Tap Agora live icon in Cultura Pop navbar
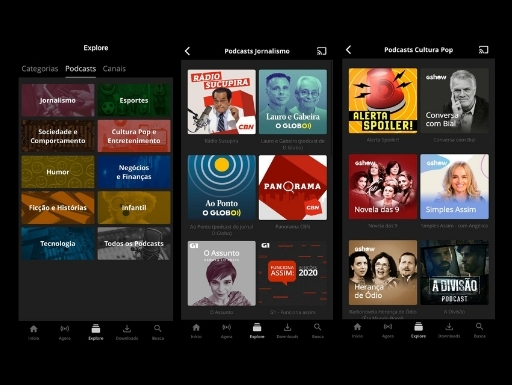 pyautogui.click(x=388, y=327)
